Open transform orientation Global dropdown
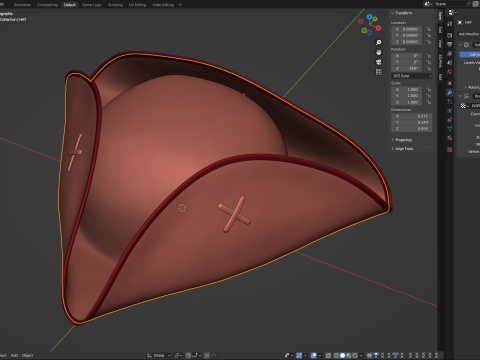This screenshot has height=360, width=480. click(x=159, y=355)
